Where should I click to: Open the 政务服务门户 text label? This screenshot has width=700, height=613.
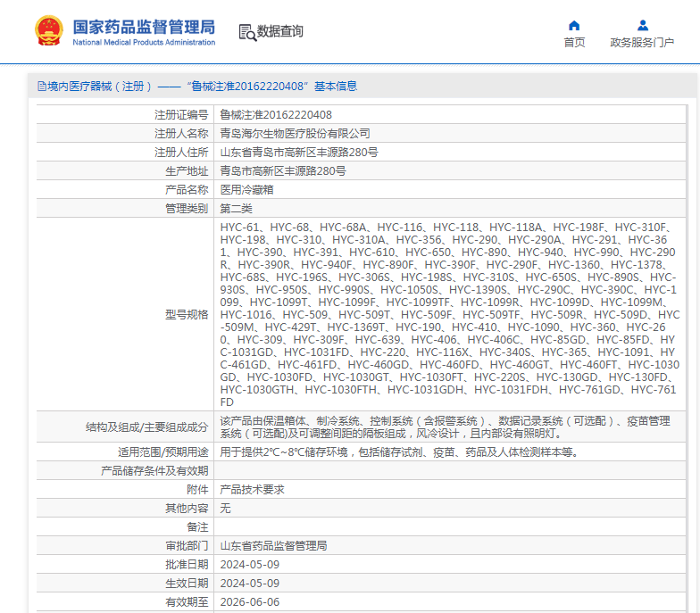pos(642,43)
